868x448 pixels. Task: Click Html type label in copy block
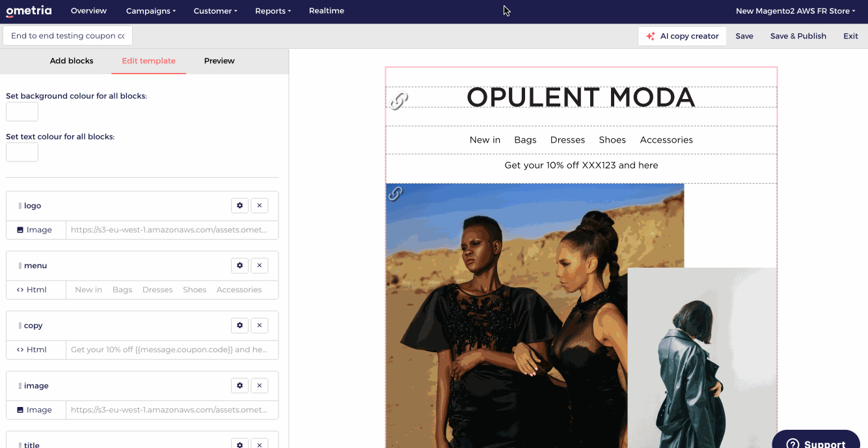32,350
